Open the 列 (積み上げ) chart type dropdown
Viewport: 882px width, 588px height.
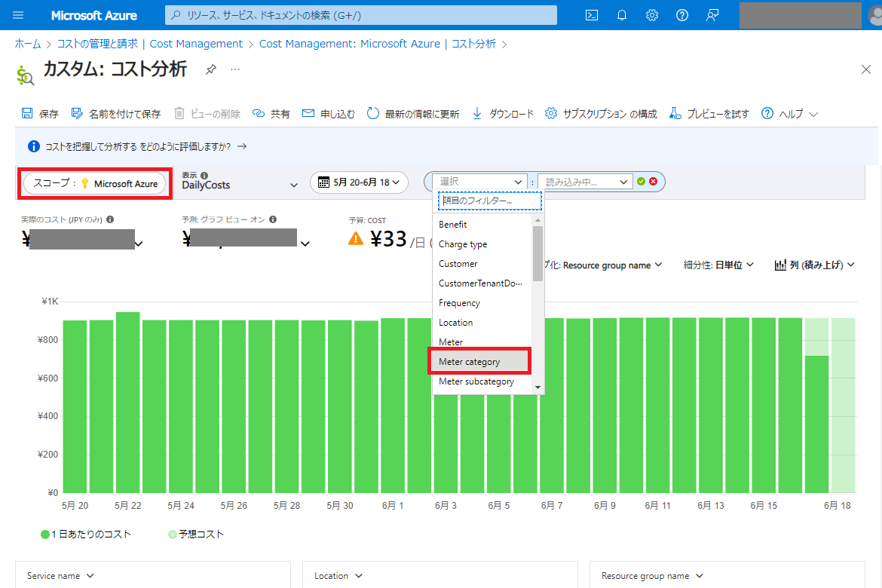(814, 265)
